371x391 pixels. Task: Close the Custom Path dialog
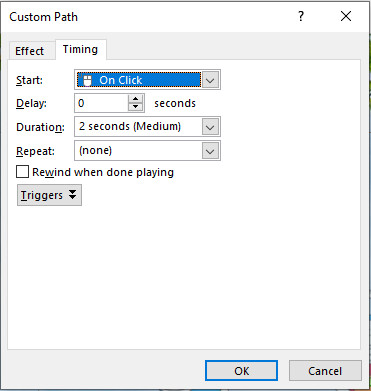point(346,16)
